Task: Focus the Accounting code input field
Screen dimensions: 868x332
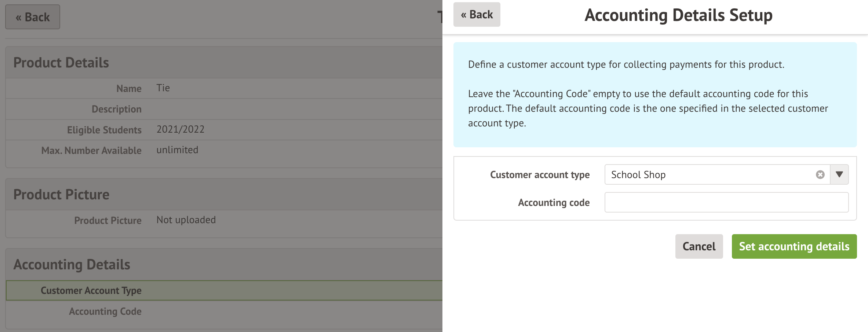Action: click(726, 202)
